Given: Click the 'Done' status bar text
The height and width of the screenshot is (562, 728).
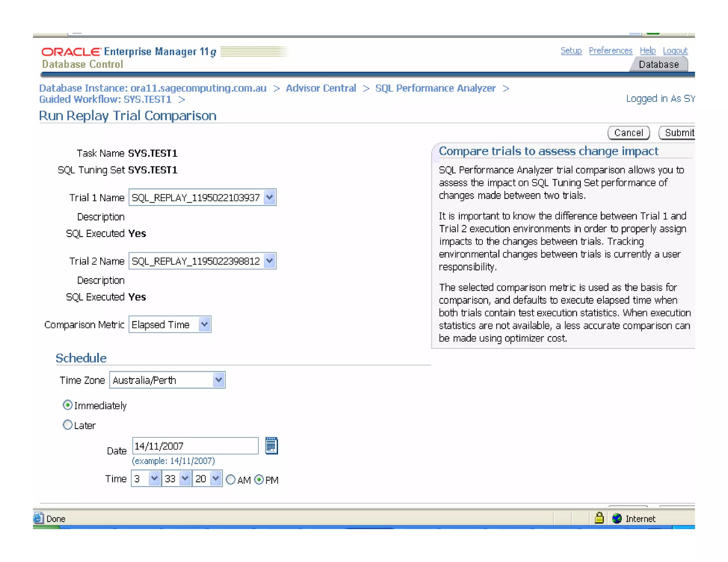Looking at the screenshot, I should tap(56, 518).
